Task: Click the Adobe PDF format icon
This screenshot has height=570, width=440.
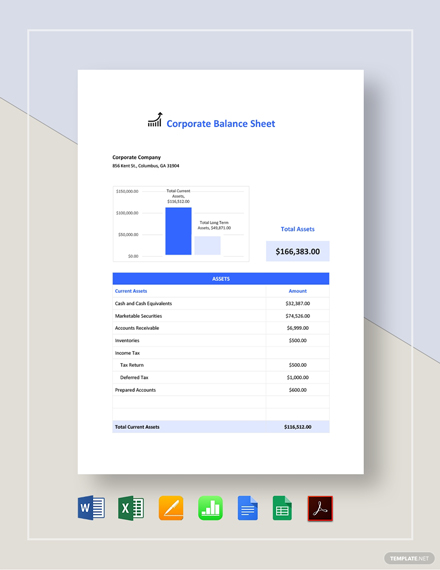Action: point(320,509)
